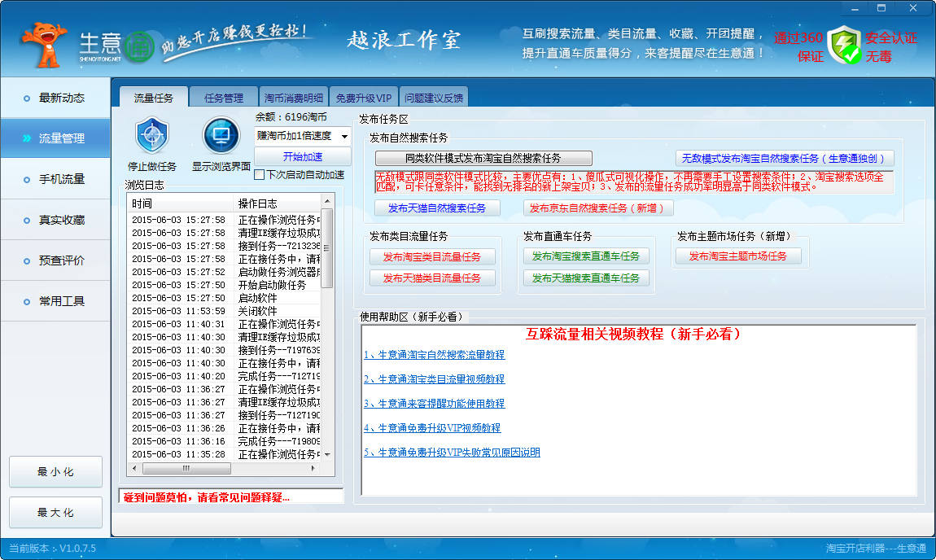Image resolution: width=936 pixels, height=560 pixels.
Task: Click the 操作日志 column header
Action: (x=277, y=203)
